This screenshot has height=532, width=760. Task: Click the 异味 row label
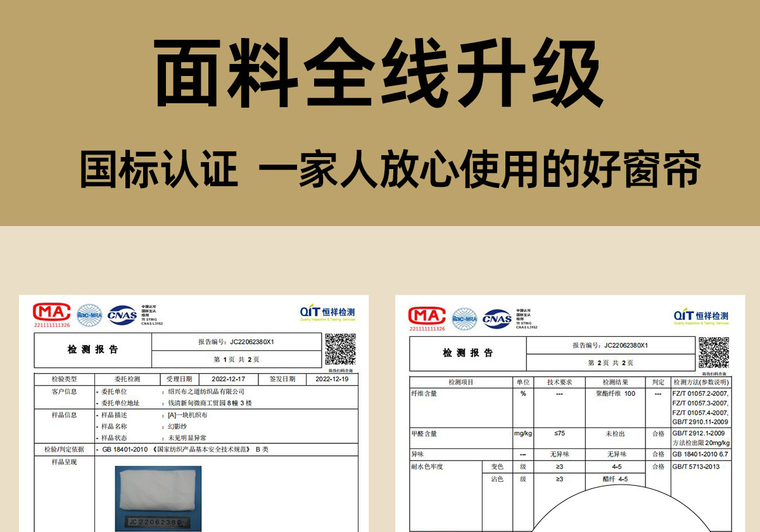[417, 454]
